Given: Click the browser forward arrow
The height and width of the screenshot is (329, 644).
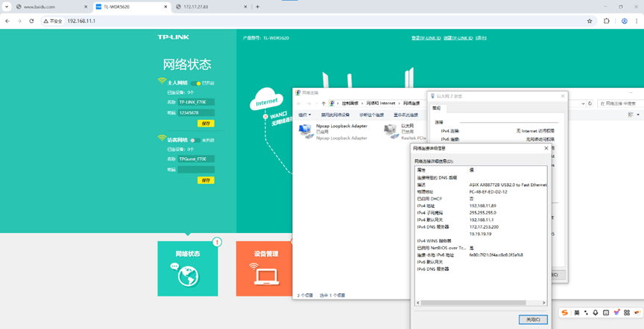Looking at the screenshot, I should pyautogui.click(x=19, y=21).
